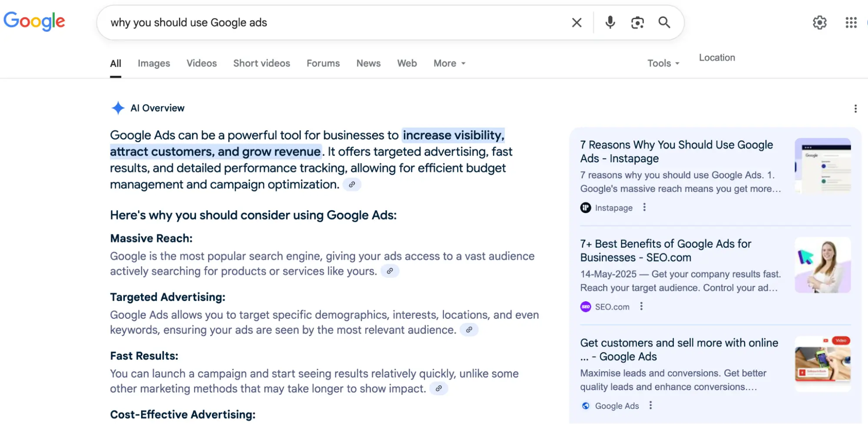Screen dimensions: 868x424
Task: Open the Instapage article thumbnail
Action: (822, 166)
